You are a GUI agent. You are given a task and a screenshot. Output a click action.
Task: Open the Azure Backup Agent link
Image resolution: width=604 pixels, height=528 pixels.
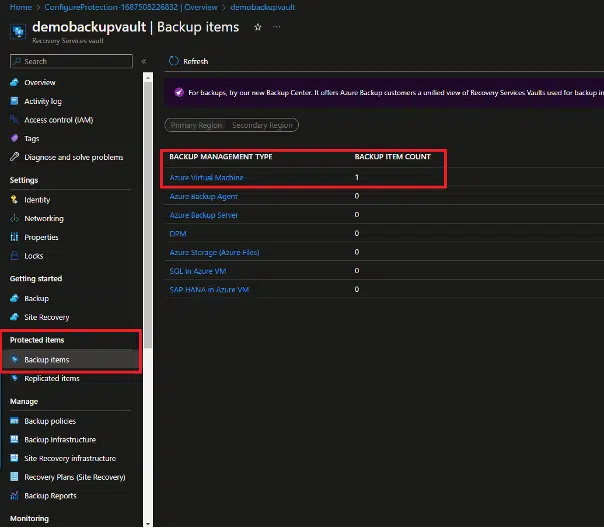pyautogui.click(x=203, y=196)
